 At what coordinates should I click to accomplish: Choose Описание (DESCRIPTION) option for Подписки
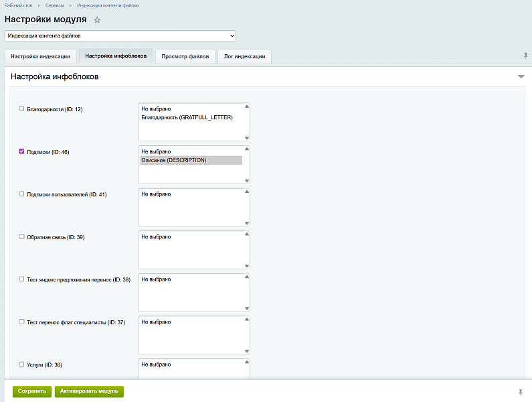pos(191,160)
